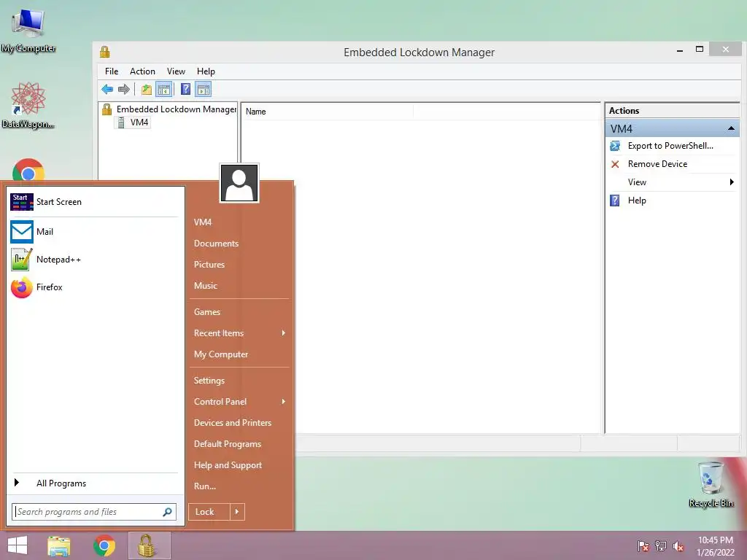Click the Up One Level folder icon

point(146,89)
